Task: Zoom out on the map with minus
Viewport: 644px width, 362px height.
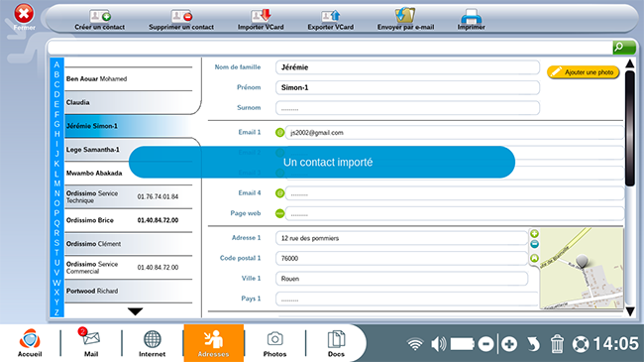Action: (x=534, y=244)
